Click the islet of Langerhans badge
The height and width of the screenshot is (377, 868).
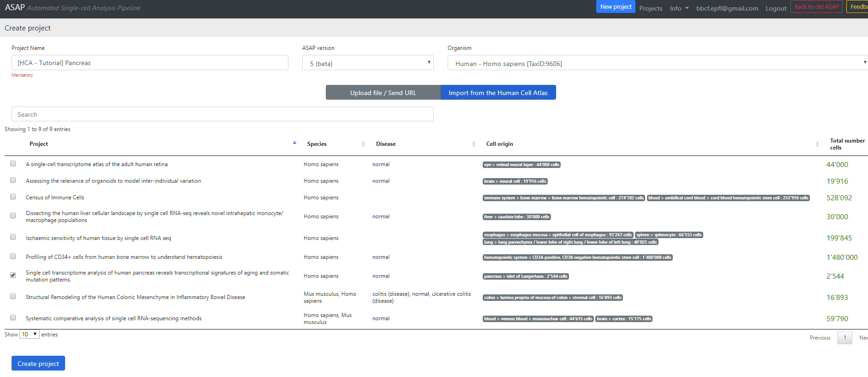pyautogui.click(x=526, y=276)
